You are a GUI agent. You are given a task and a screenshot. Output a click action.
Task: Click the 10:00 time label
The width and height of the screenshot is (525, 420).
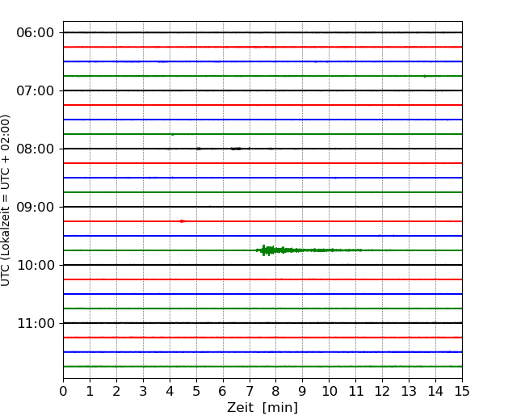36,265
